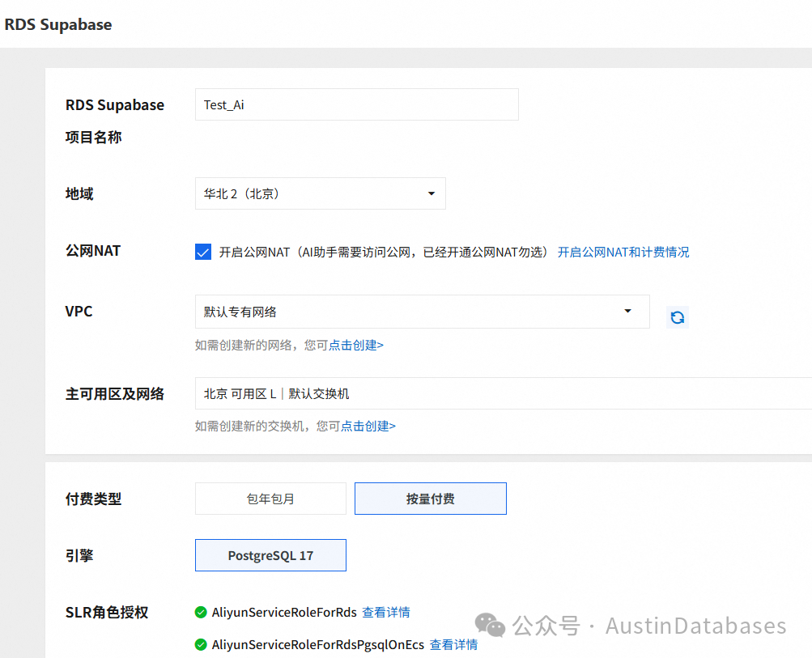Open the 地域 region dropdown
Screen dimensions: 812x658
[x=320, y=193]
